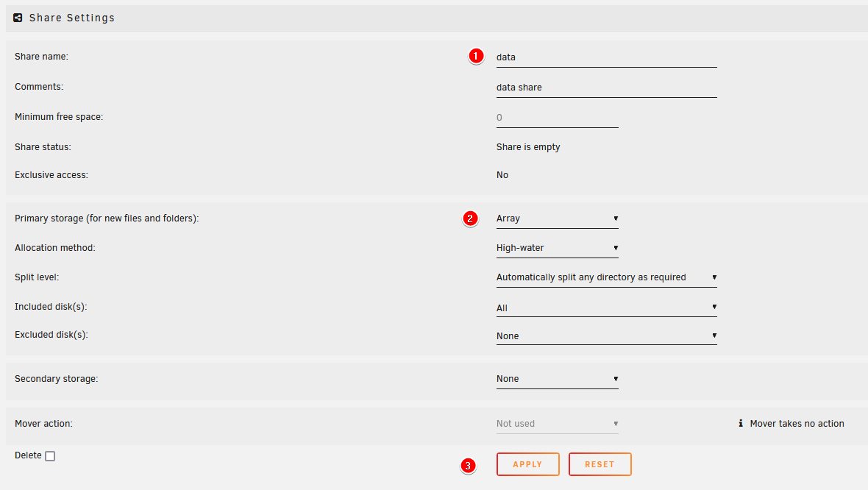Click the Mover action dropdown

tap(557, 424)
